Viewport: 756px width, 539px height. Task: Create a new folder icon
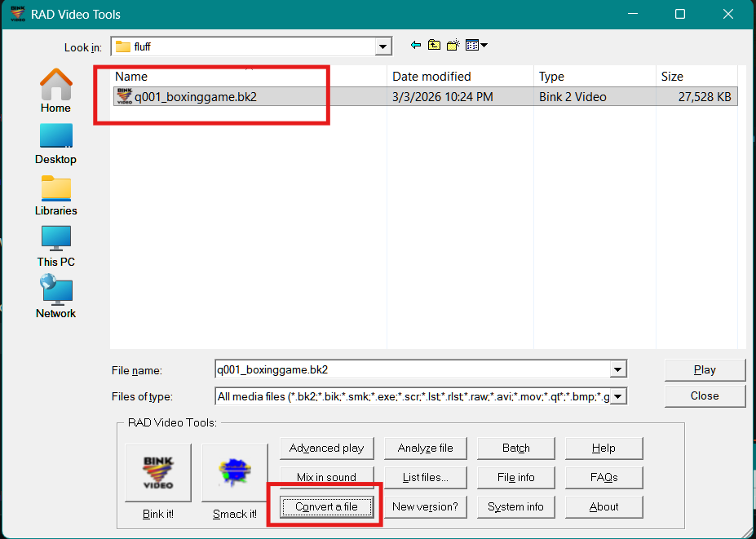[453, 46]
